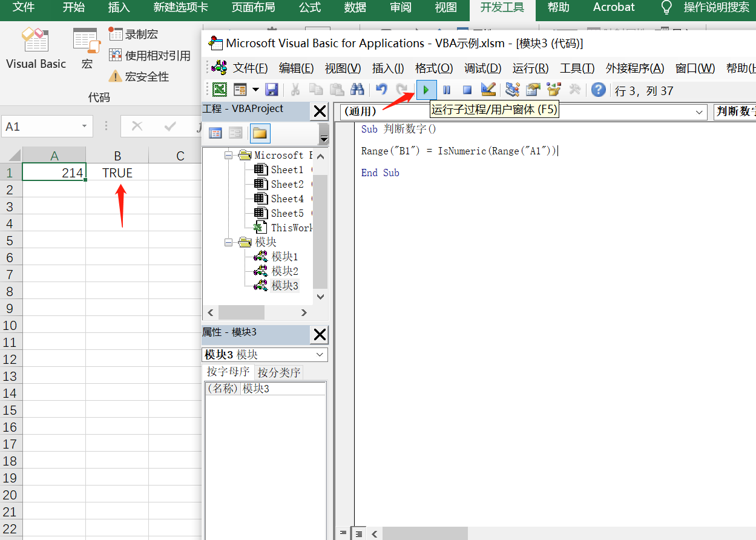This screenshot has width=756, height=540.
Task: Click 宏安全性 in the ribbon
Action: [140, 76]
